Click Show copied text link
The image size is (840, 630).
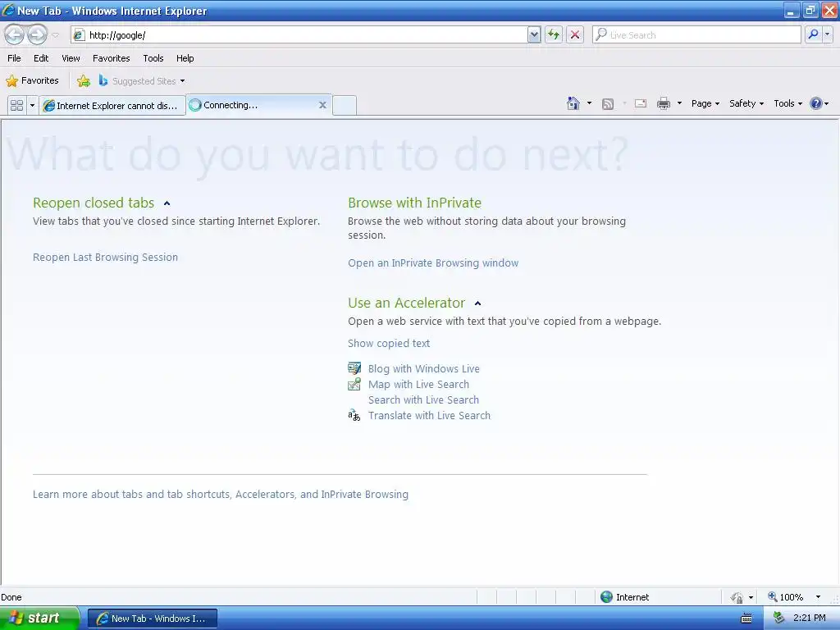389,344
